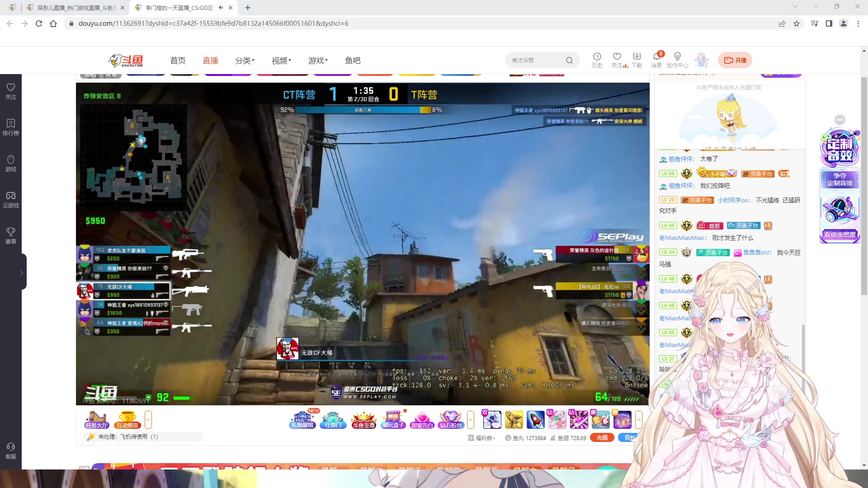This screenshot has height=488, width=868.
Task: Open 赛事 trophy in the left sidebar
Action: click(x=11, y=235)
